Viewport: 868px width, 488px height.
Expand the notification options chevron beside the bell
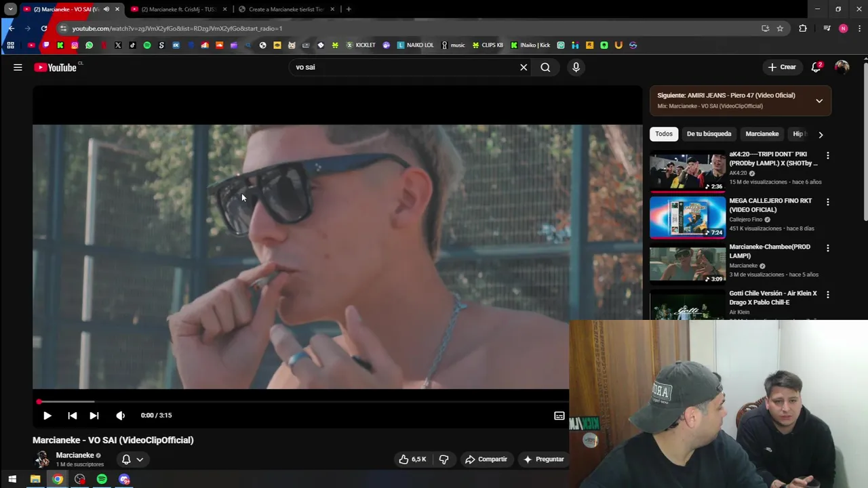pyautogui.click(x=140, y=460)
